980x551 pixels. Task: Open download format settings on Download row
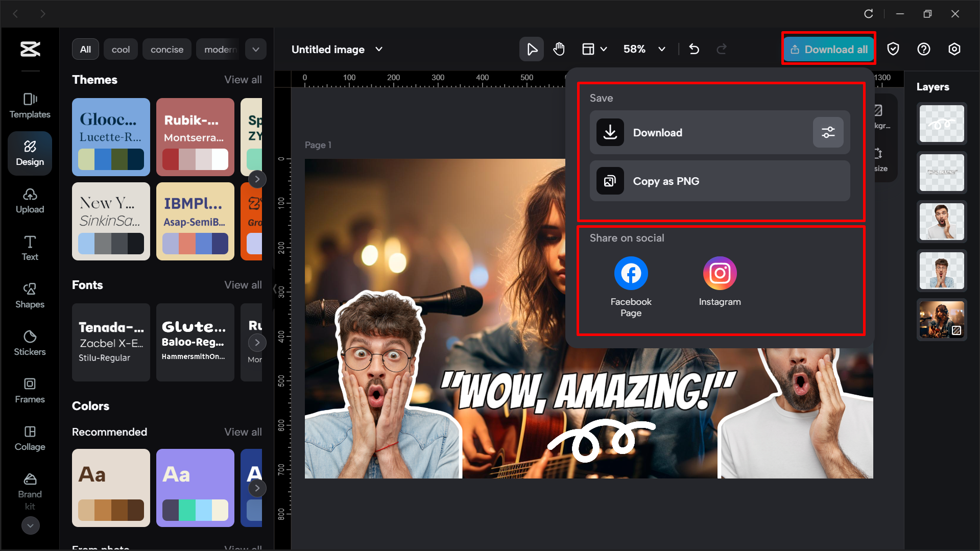[828, 132]
